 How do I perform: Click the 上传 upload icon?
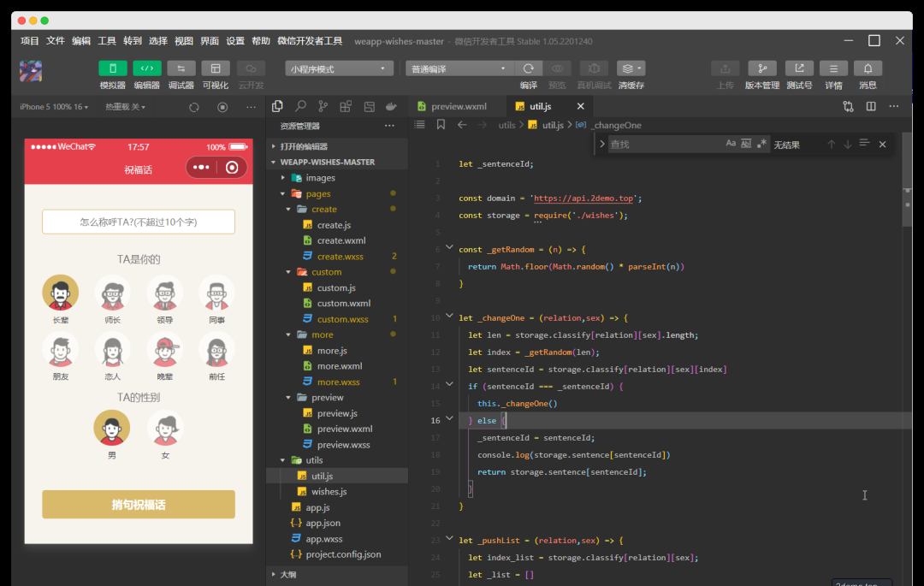point(725,68)
